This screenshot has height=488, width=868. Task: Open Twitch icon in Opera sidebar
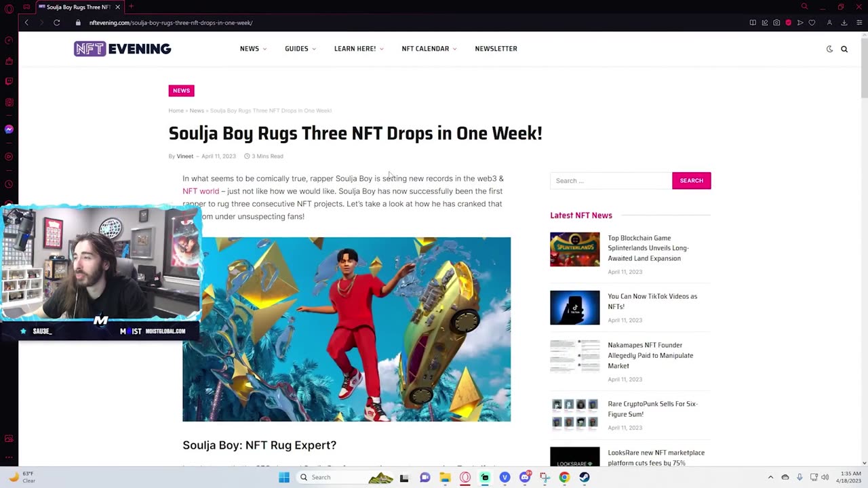click(9, 81)
